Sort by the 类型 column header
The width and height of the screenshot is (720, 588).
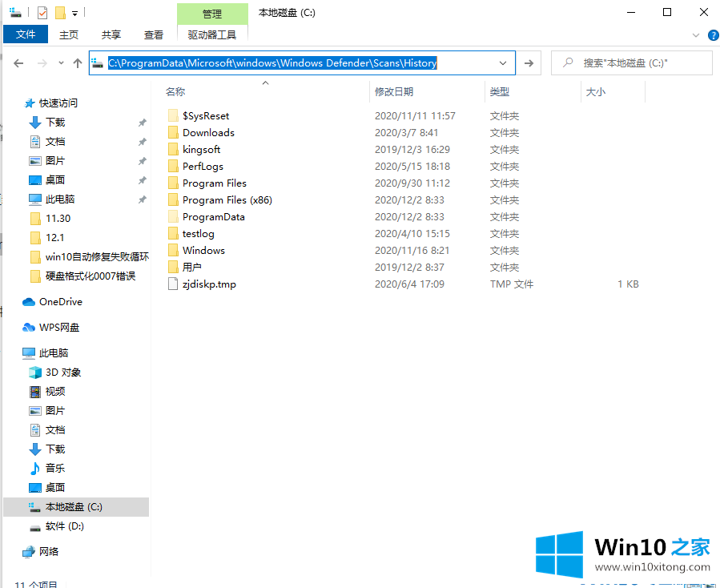click(x=500, y=92)
